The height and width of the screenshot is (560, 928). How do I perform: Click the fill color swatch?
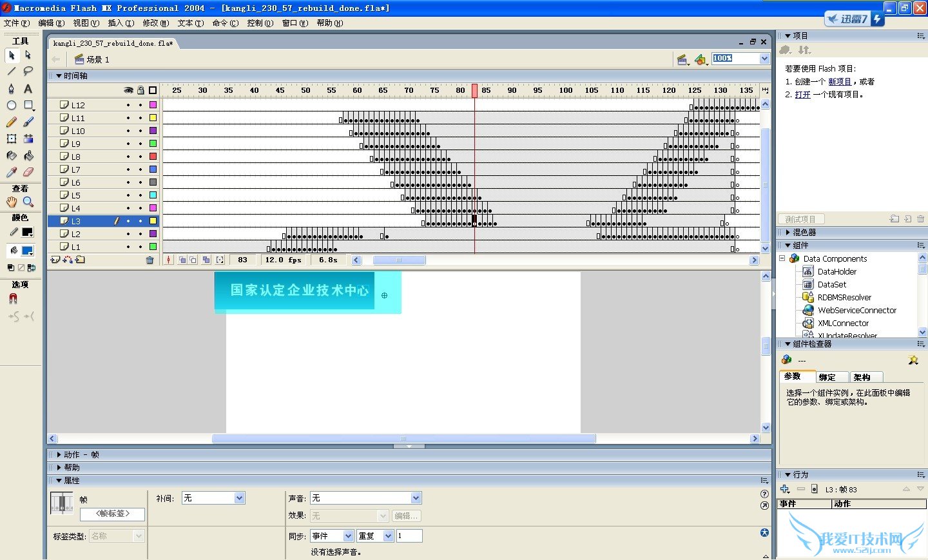27,251
